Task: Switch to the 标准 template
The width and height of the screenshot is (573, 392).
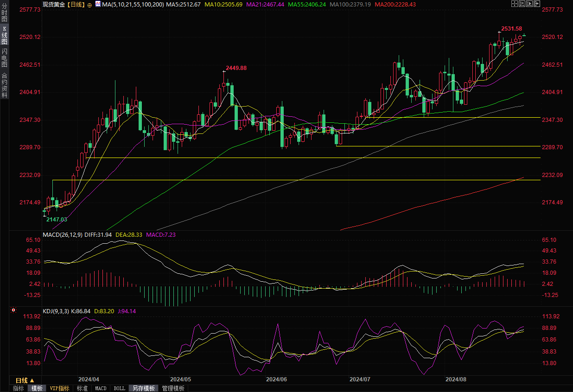Action: click(x=83, y=388)
